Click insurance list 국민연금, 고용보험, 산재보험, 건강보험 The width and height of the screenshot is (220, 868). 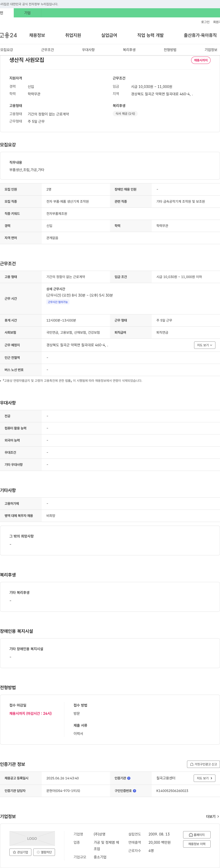(73, 333)
